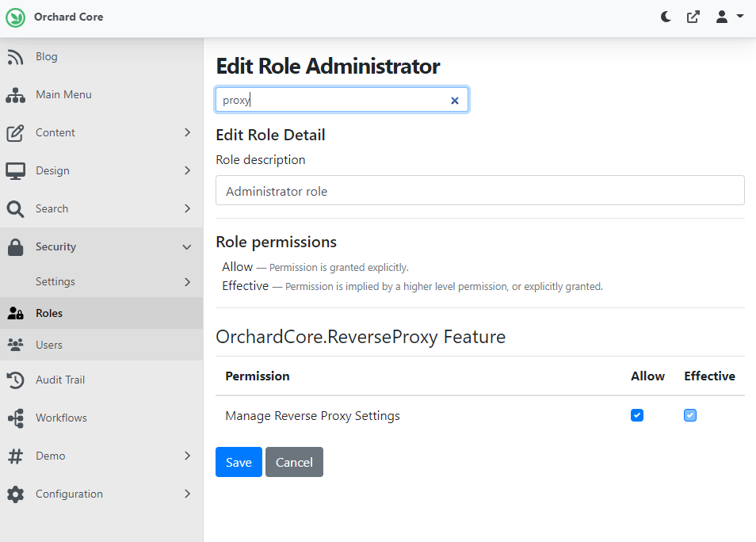Cancel editing the role
Screen dimensions: 756x542
pos(294,462)
